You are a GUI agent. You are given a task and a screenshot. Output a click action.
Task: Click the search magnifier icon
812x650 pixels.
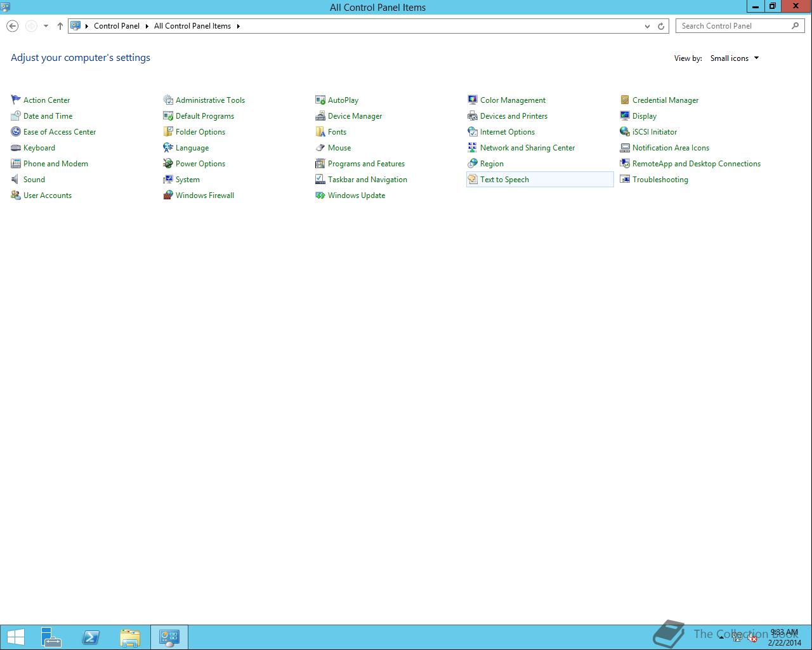(796, 26)
